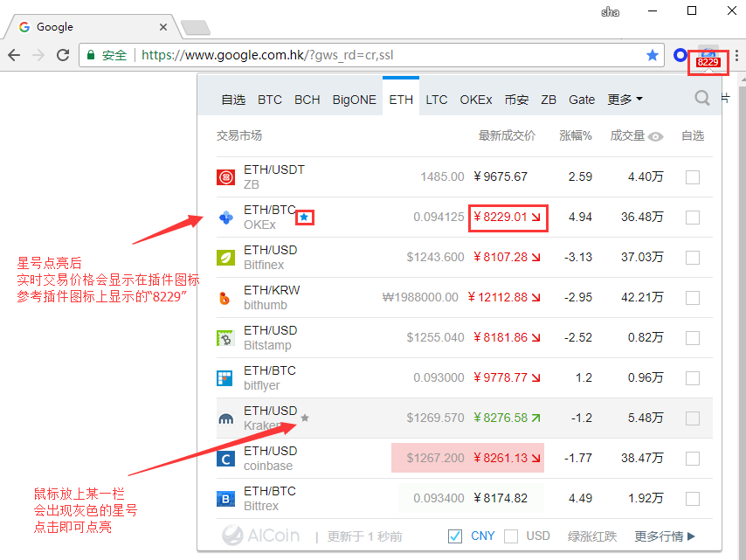Switch to the Gate tab
The image size is (746, 560).
(582, 100)
